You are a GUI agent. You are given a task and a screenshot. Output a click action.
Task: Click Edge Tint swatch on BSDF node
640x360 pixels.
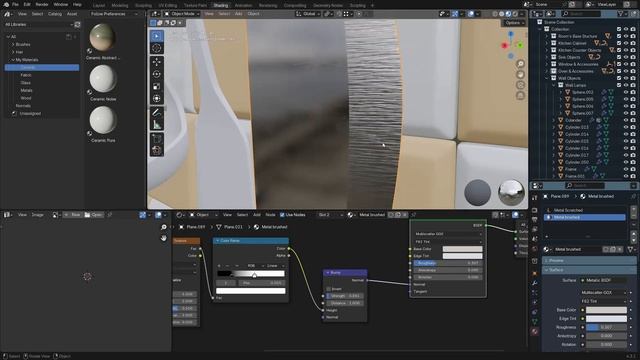462,256
